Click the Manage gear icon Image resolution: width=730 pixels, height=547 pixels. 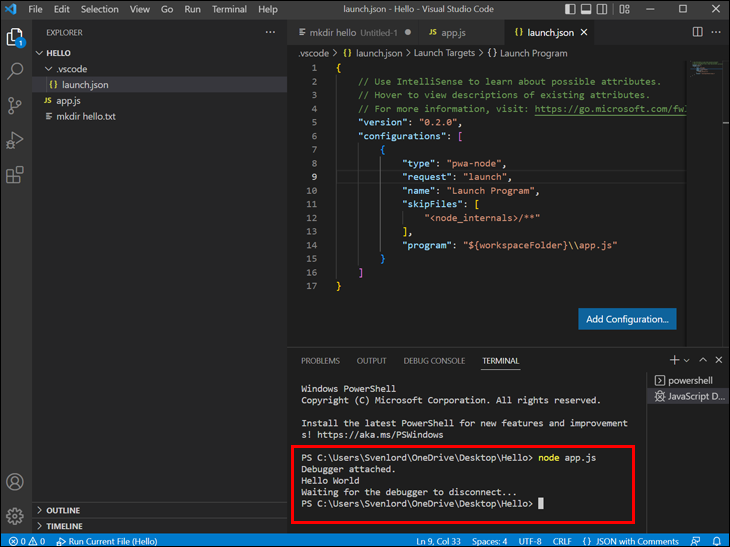(x=15, y=517)
